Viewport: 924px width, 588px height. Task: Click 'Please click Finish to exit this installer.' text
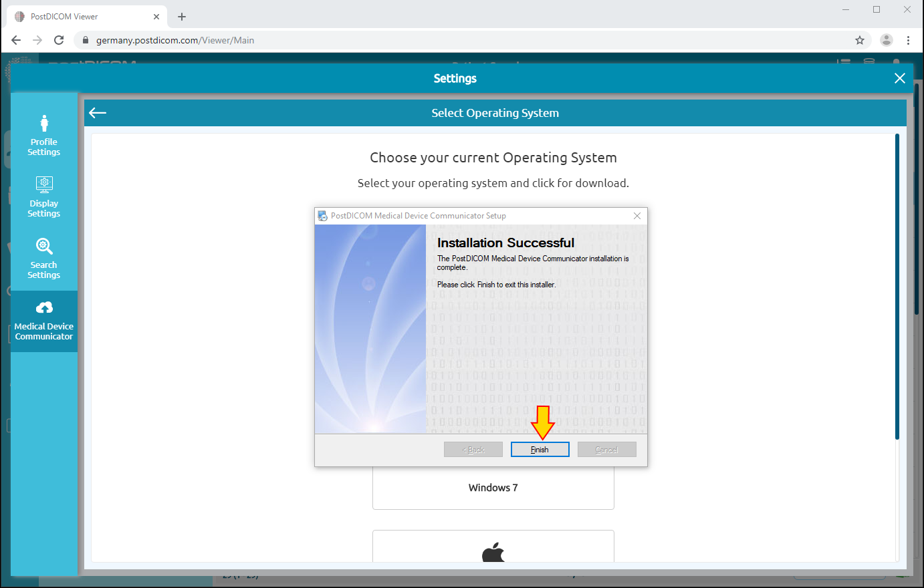tap(496, 285)
